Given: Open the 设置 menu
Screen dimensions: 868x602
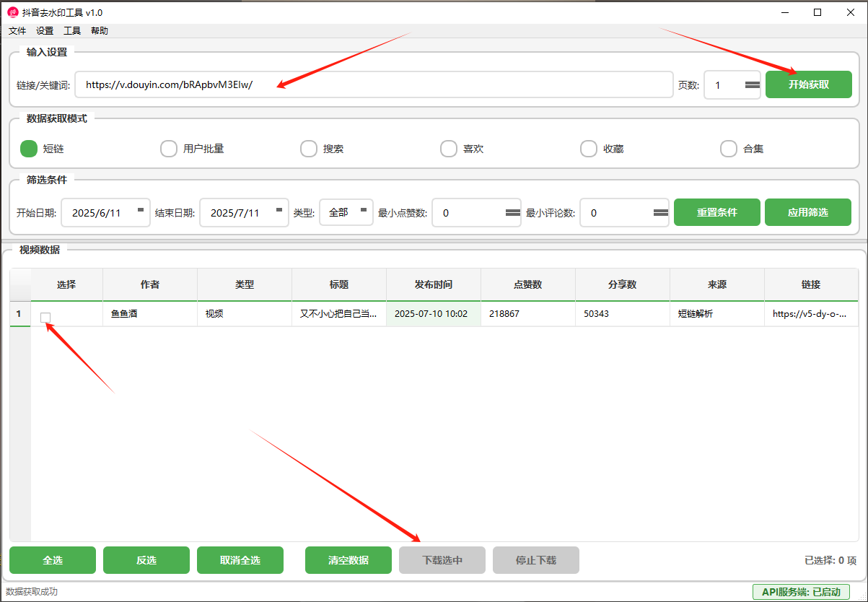Looking at the screenshot, I should point(45,31).
